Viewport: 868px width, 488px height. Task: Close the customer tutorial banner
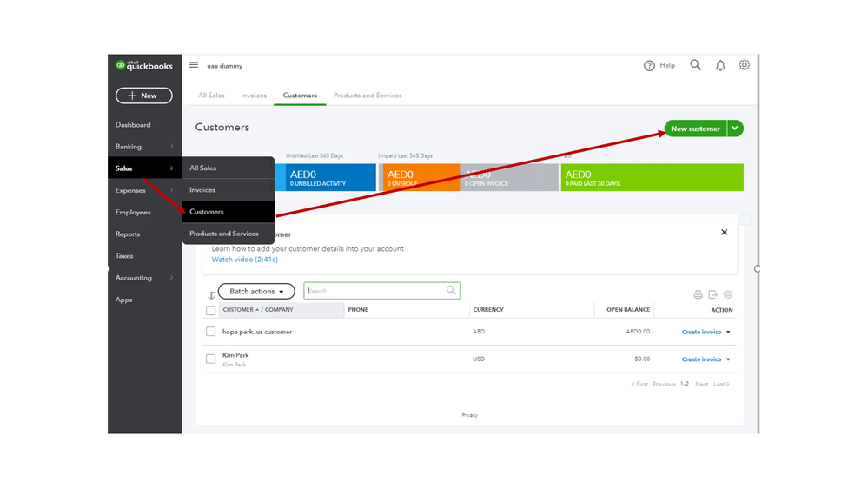[724, 233]
